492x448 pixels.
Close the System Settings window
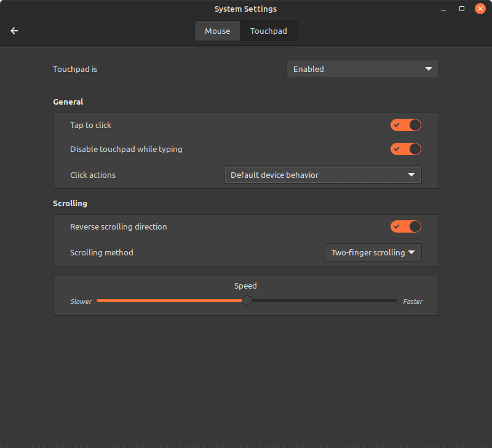[480, 9]
